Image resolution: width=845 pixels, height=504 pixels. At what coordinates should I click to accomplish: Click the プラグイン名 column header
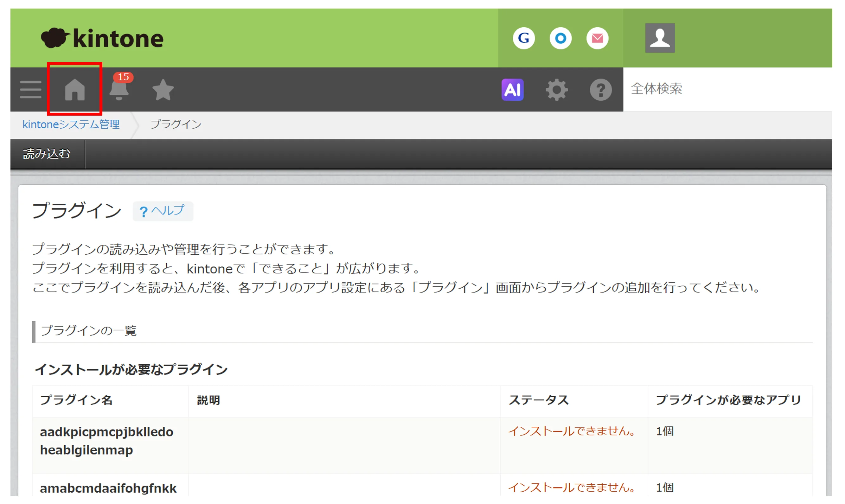pos(76,400)
